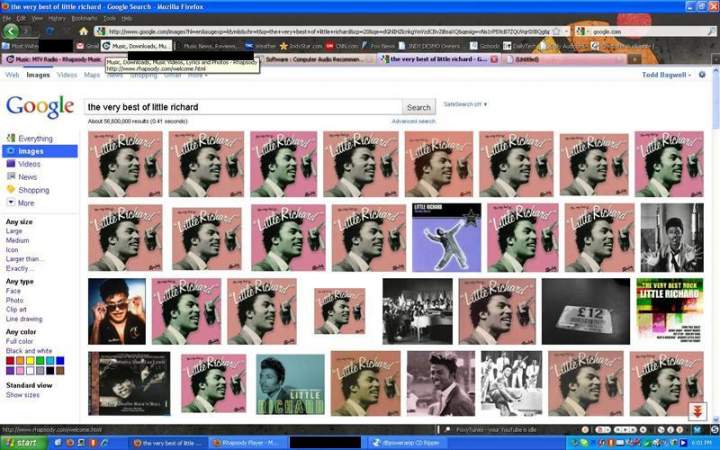720x450 pixels.
Task: Open the Weather bookmark
Action: tap(260, 45)
